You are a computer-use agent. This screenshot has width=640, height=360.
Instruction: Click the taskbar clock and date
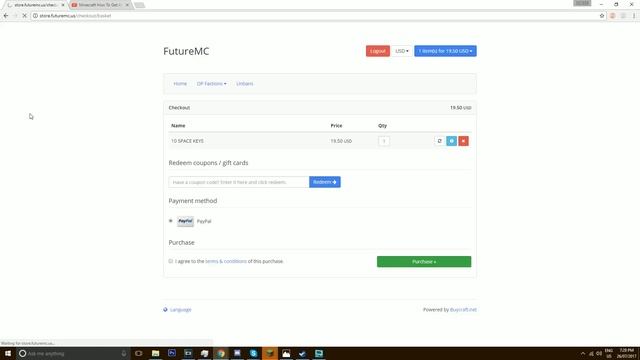click(x=627, y=353)
